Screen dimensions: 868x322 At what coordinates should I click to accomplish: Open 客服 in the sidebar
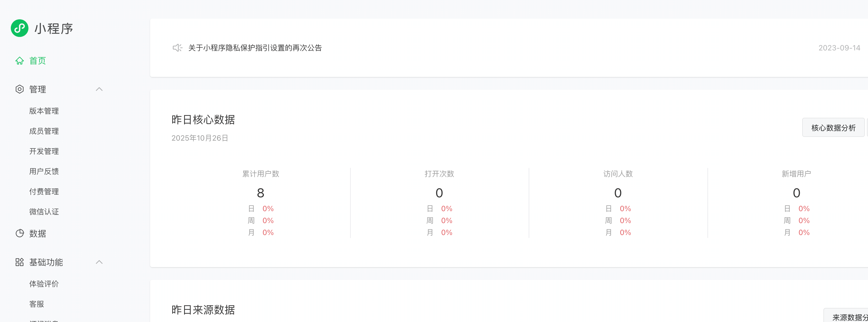click(36, 304)
